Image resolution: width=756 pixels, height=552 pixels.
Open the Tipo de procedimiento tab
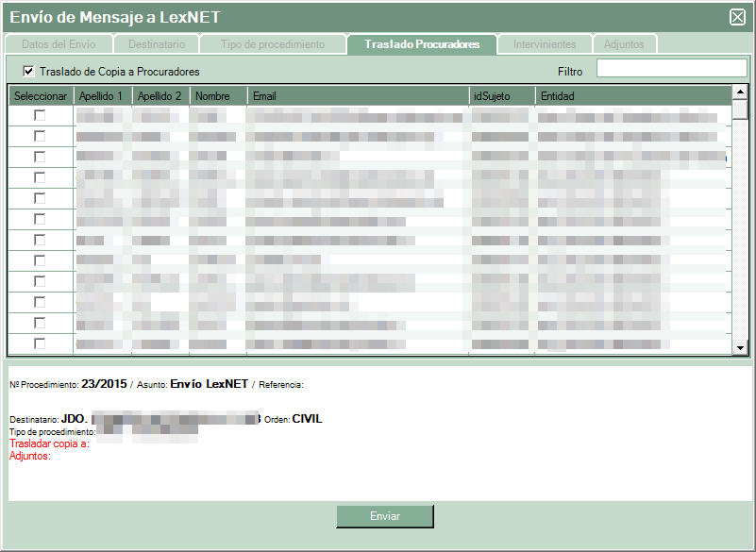coord(273,44)
